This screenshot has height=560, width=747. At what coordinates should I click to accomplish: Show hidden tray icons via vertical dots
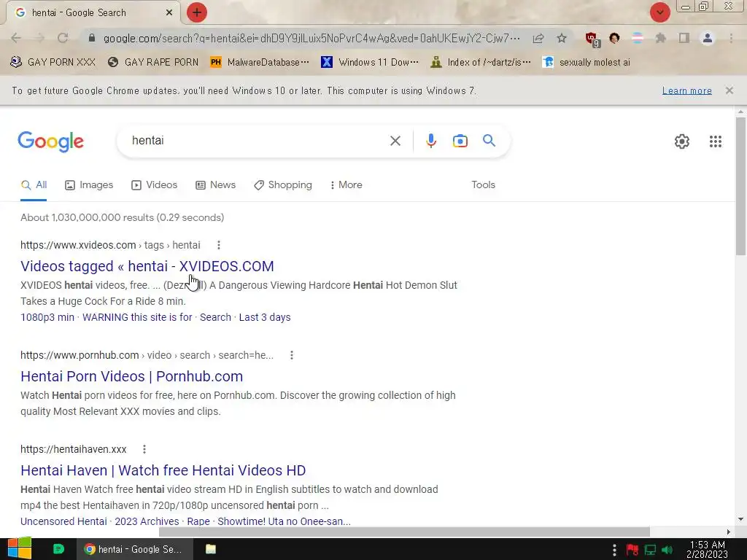click(x=614, y=550)
